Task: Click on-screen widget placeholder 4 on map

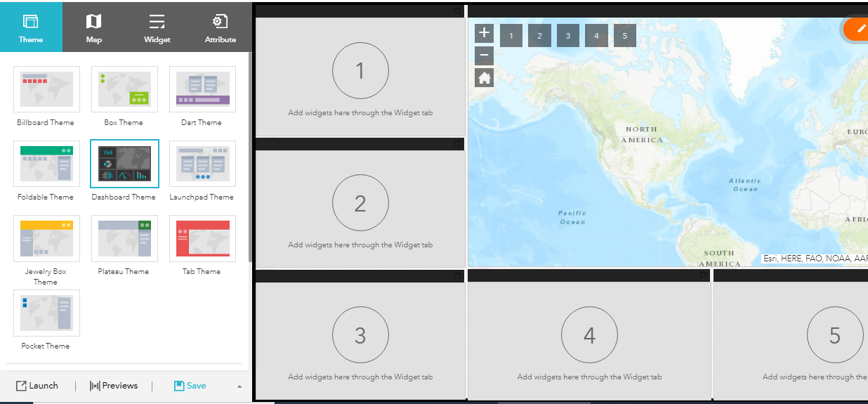Action: click(596, 36)
